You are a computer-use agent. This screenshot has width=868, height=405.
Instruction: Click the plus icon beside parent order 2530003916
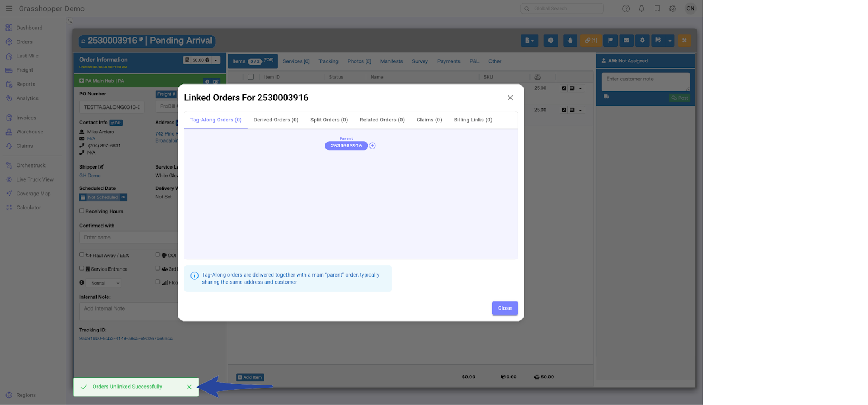[x=373, y=146]
